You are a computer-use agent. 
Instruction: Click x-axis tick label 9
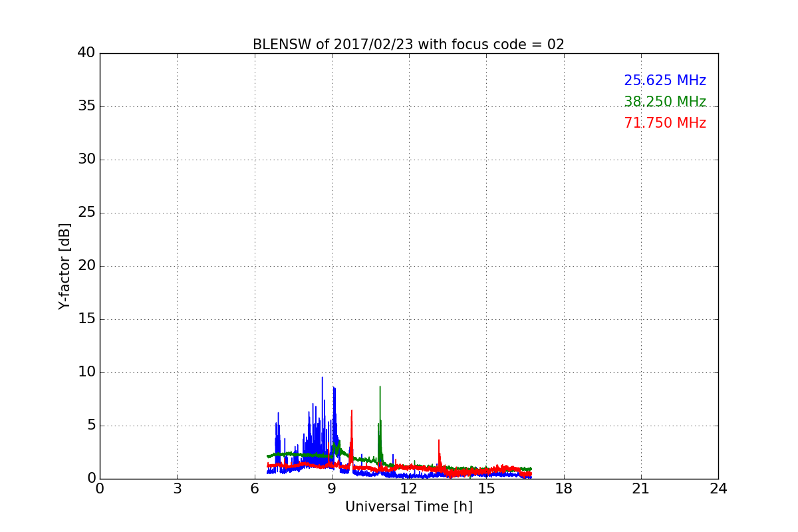(x=332, y=489)
